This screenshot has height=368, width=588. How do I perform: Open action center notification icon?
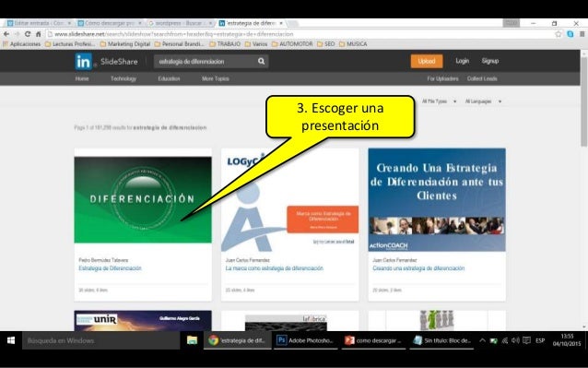pos(526,340)
